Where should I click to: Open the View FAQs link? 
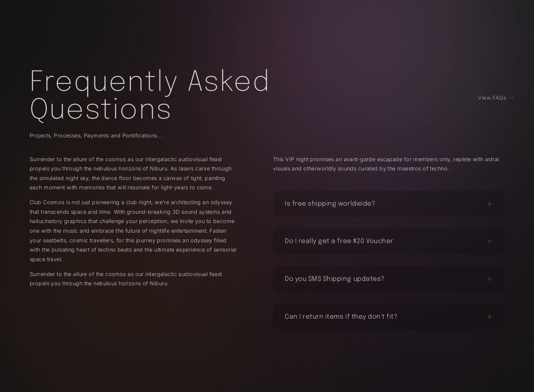click(492, 98)
